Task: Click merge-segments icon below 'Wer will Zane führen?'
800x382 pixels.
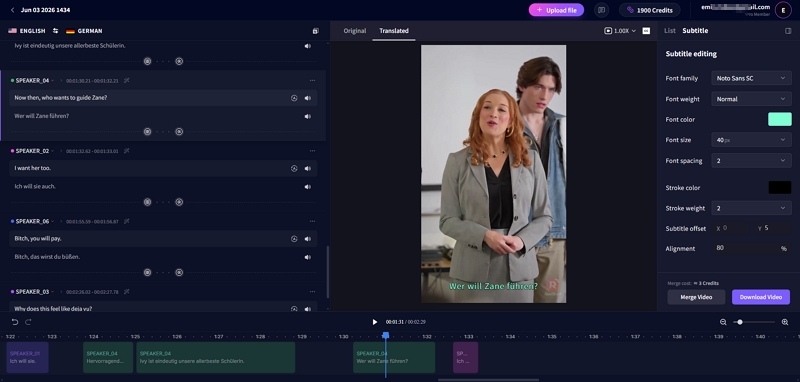Action: point(147,132)
